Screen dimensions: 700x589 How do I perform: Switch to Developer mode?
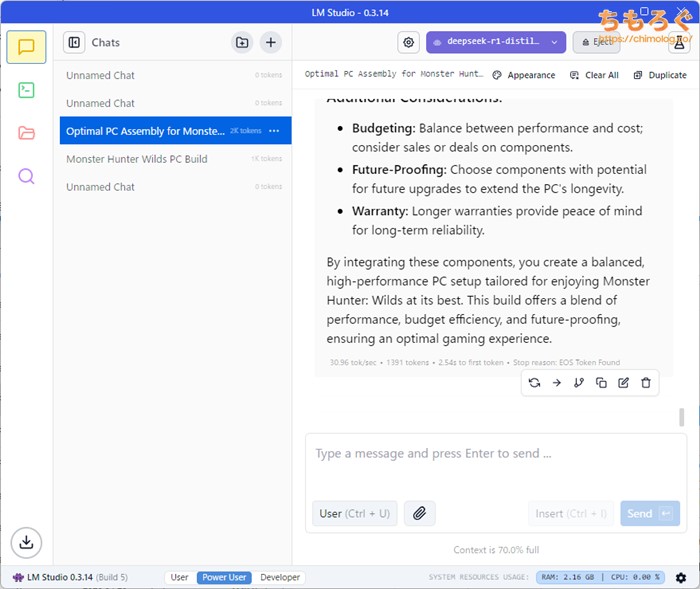[280, 577]
